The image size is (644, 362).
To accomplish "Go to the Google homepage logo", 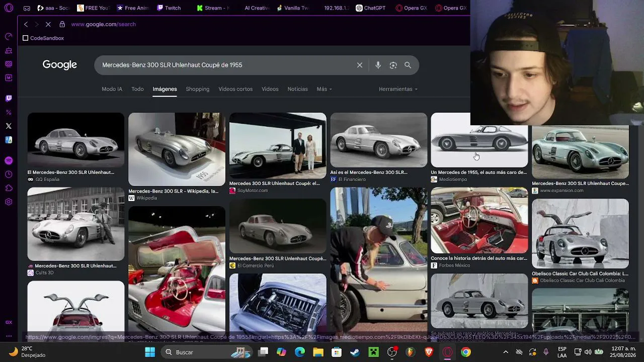I will tap(60, 65).
